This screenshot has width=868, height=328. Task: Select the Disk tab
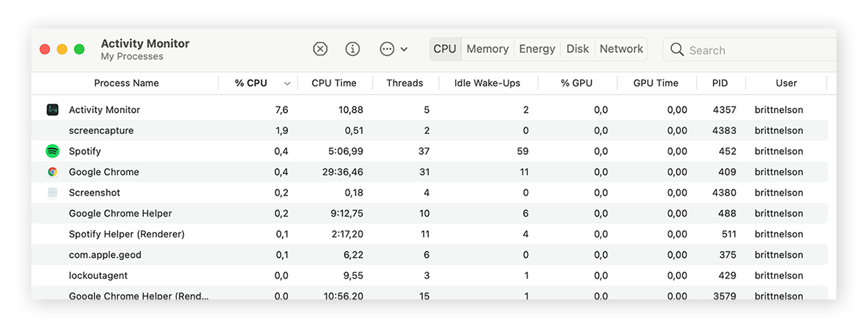(x=577, y=49)
